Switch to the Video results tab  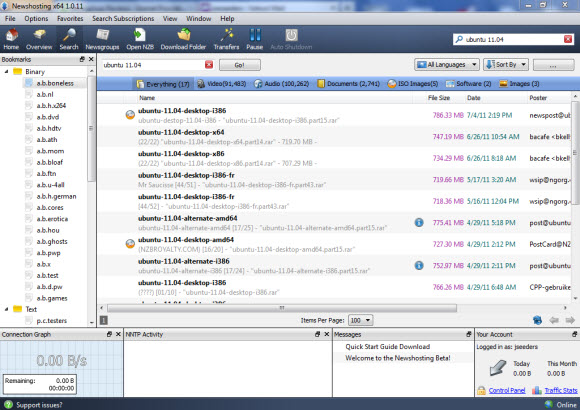point(221,84)
